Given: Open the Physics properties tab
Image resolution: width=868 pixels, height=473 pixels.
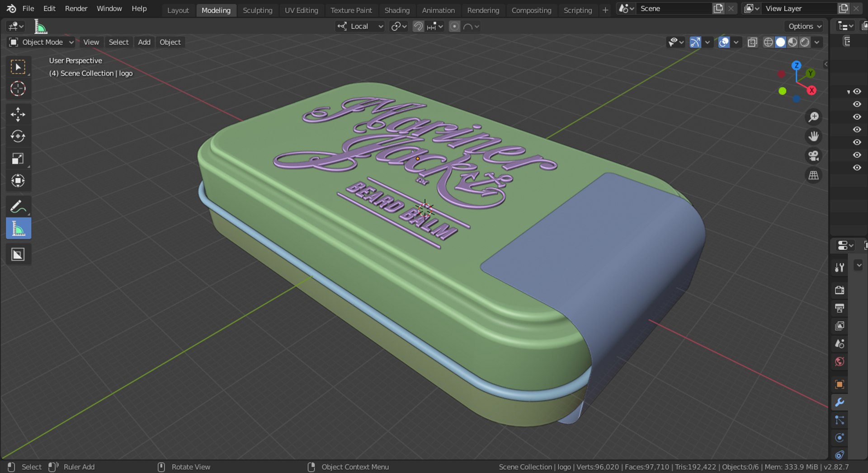Looking at the screenshot, I should tap(840, 438).
